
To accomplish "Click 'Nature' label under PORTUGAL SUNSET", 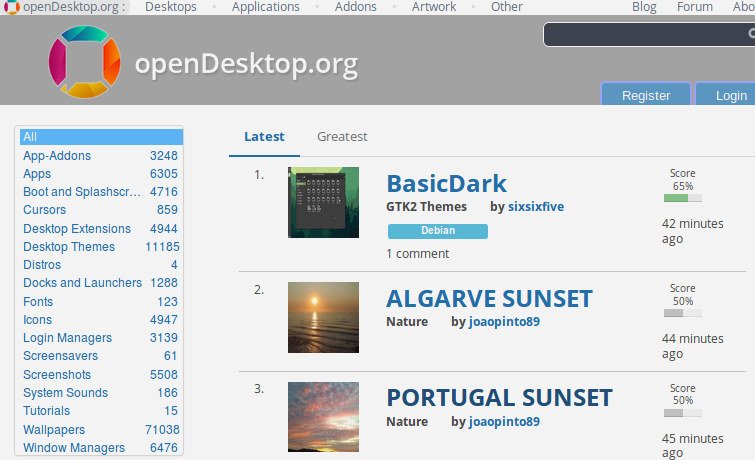I will (x=407, y=421).
